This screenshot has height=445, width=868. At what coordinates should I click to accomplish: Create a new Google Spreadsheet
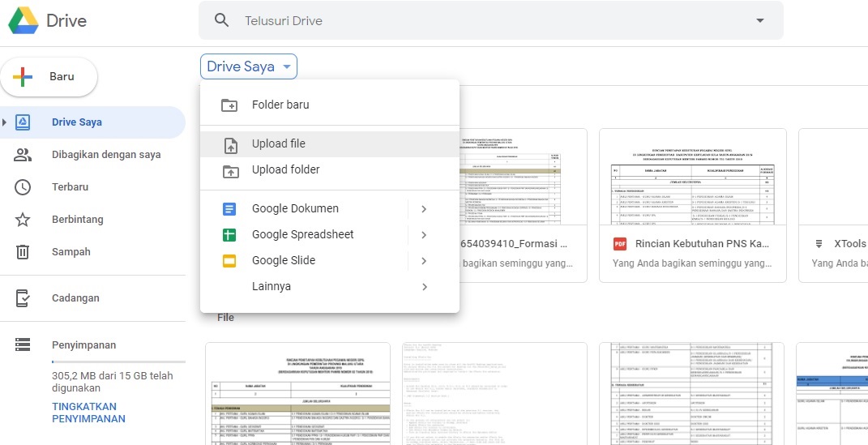[303, 235]
